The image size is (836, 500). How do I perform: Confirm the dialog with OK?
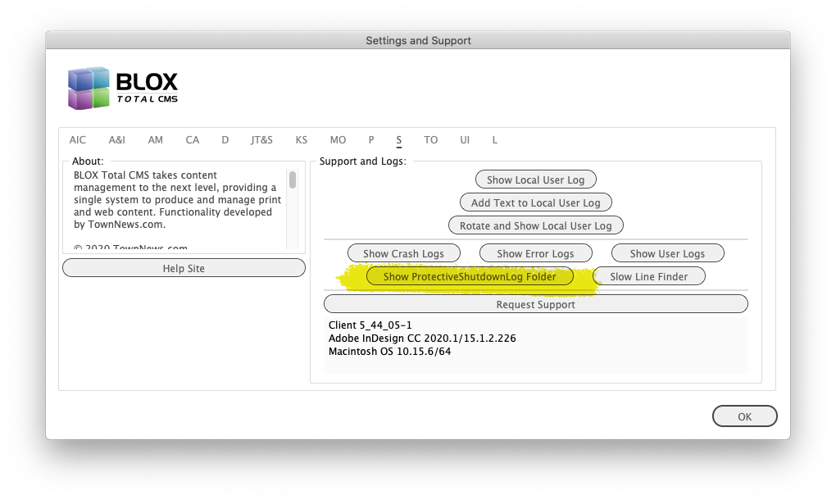pyautogui.click(x=745, y=416)
